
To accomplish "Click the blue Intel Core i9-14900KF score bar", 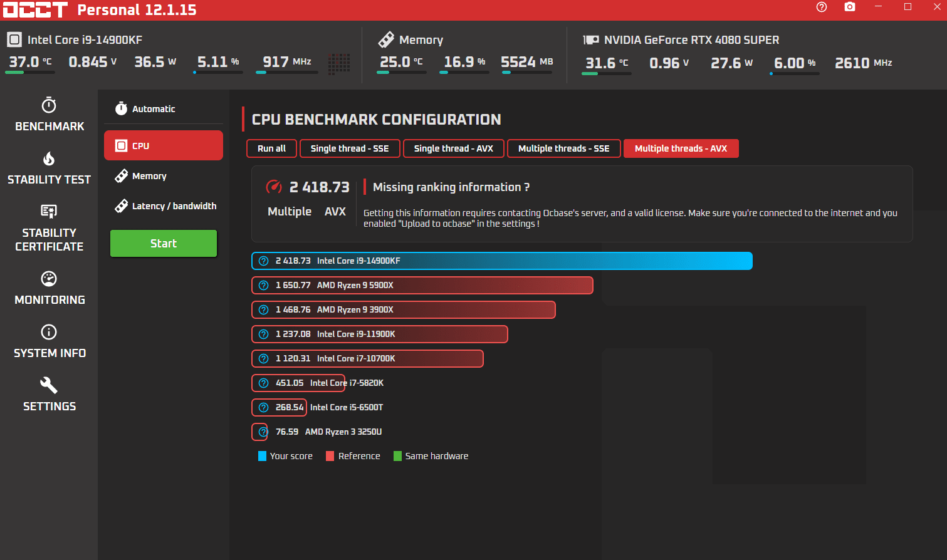I will pyautogui.click(x=502, y=261).
